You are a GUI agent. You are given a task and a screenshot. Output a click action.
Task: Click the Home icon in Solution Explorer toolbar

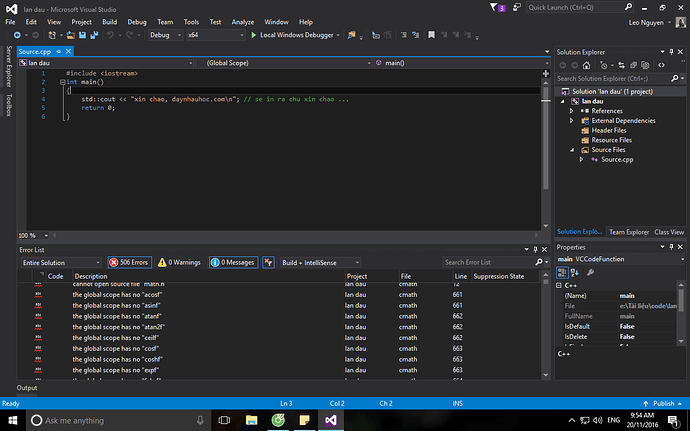tap(585, 64)
